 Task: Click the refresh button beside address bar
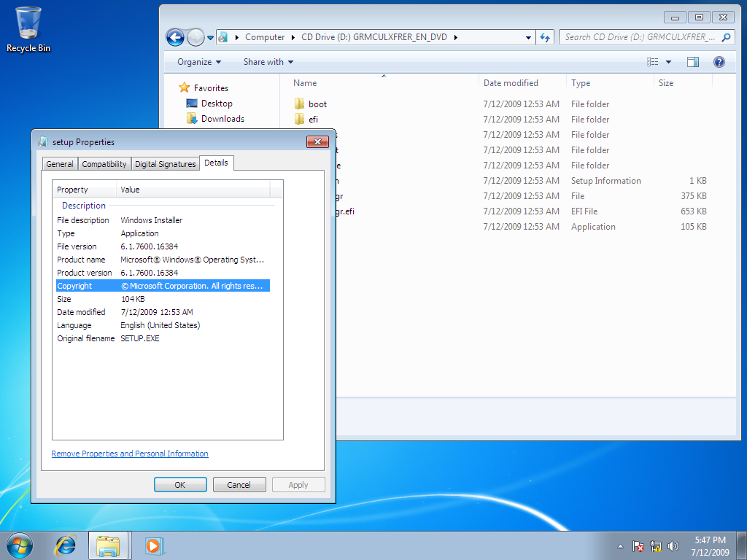pyautogui.click(x=546, y=37)
